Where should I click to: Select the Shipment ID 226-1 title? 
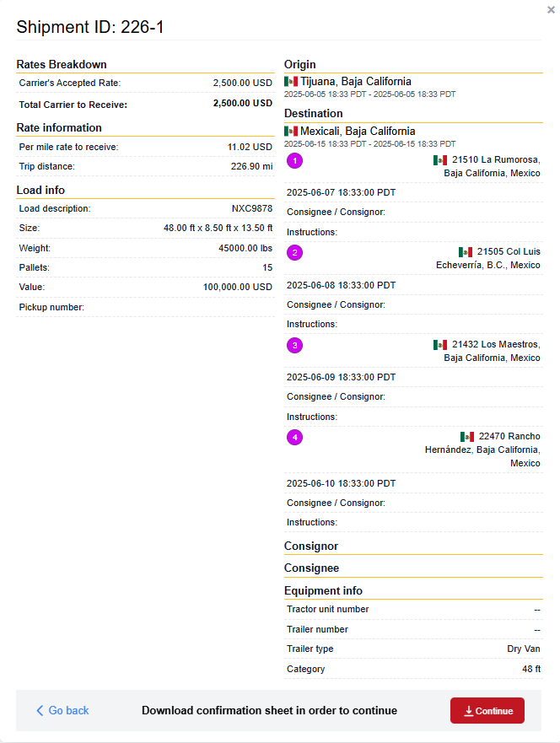click(x=90, y=27)
